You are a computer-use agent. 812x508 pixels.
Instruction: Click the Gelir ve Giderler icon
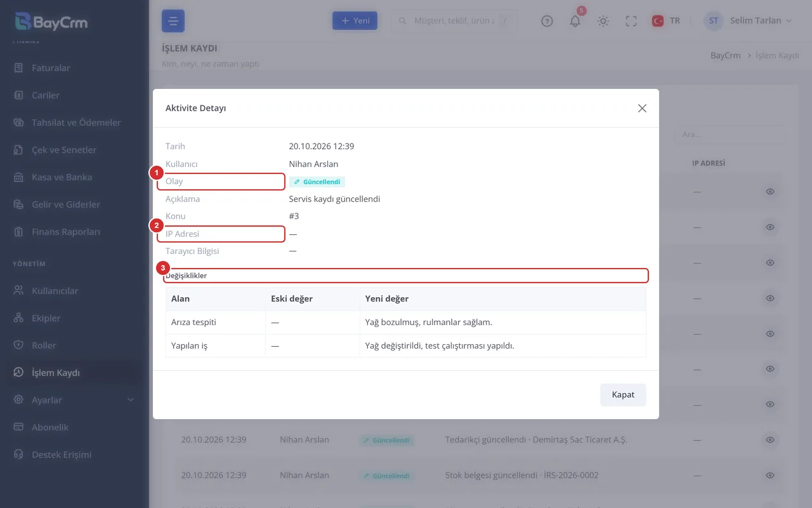click(19, 204)
